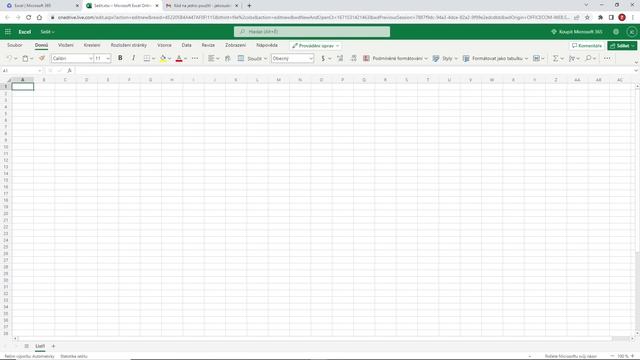Open the all sheets list icon

point(27,346)
